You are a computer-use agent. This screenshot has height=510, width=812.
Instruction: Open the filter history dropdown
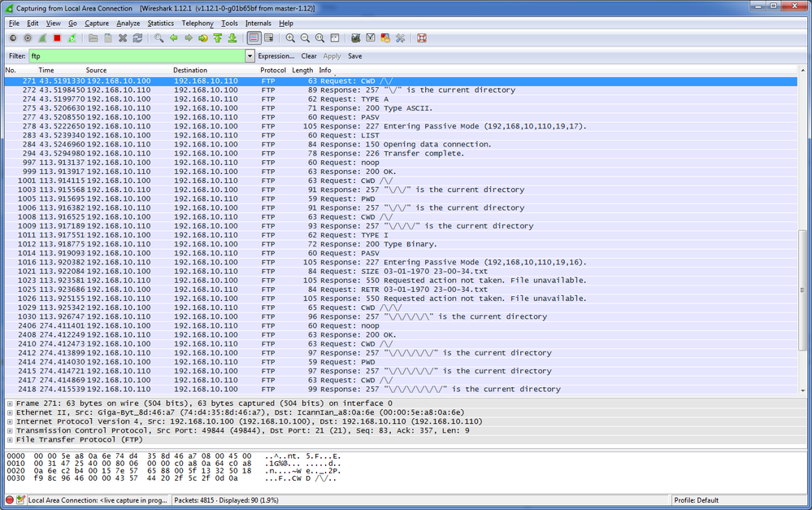pyautogui.click(x=251, y=56)
